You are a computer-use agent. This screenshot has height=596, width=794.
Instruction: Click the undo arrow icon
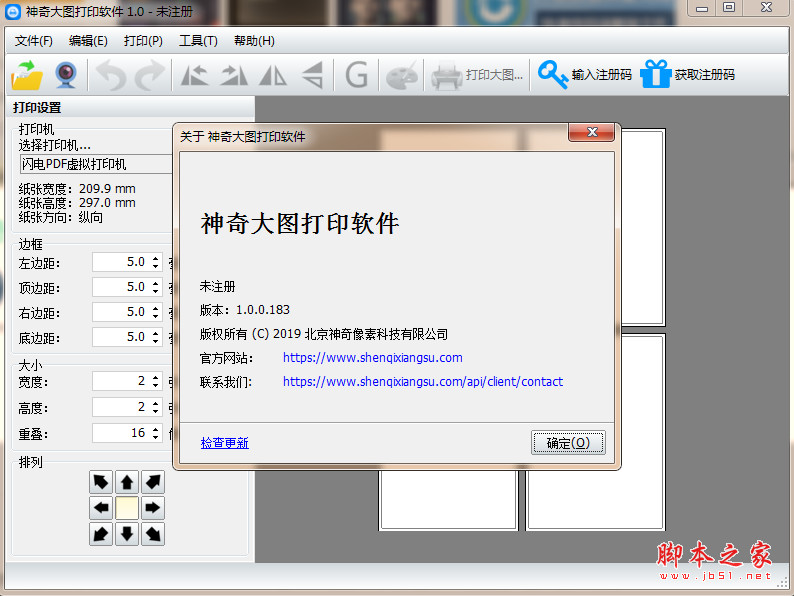coord(111,75)
